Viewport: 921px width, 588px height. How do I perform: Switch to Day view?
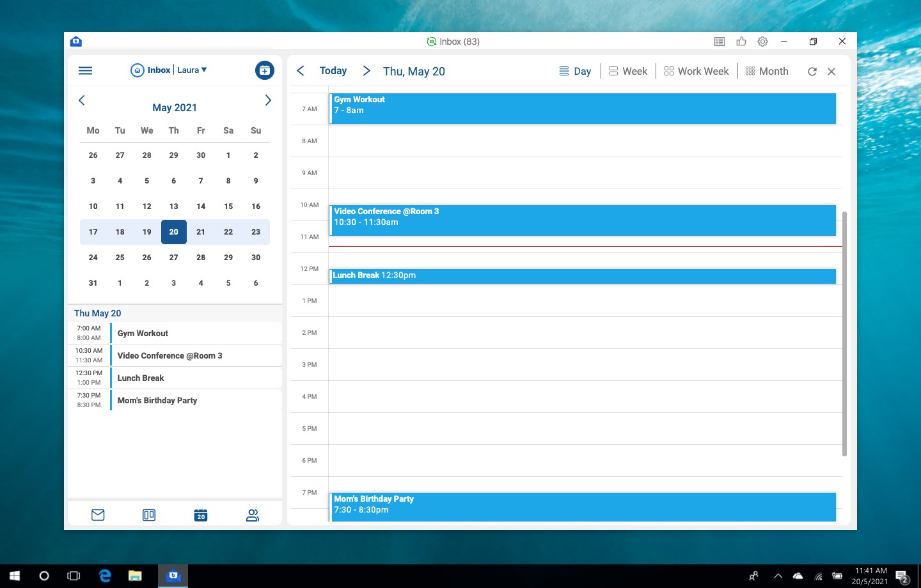click(575, 71)
